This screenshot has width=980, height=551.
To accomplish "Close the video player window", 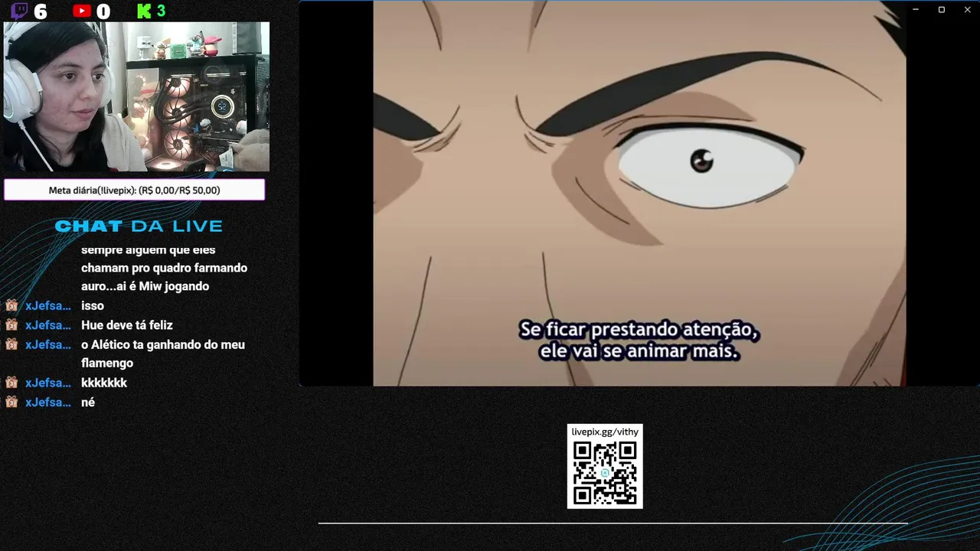I will coord(967,9).
